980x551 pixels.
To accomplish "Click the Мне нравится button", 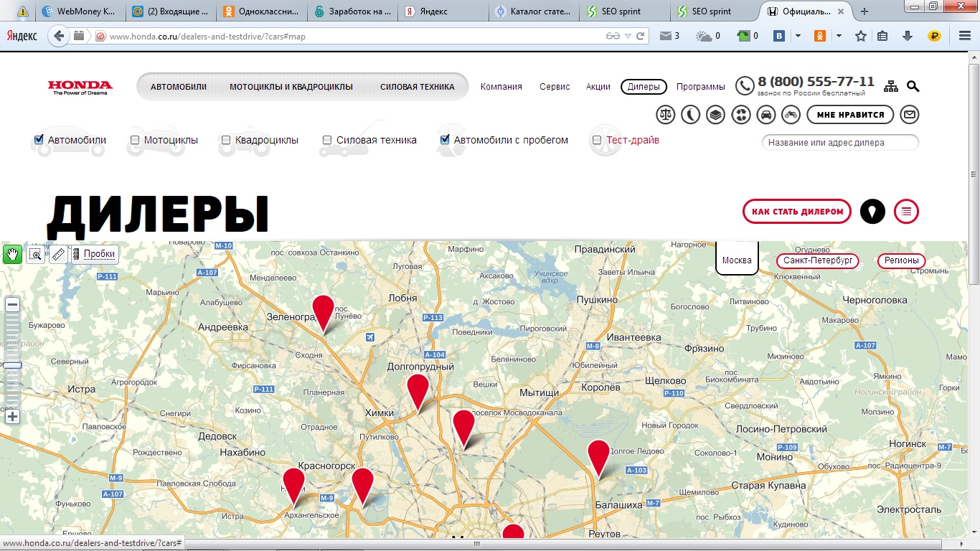I will pos(850,114).
